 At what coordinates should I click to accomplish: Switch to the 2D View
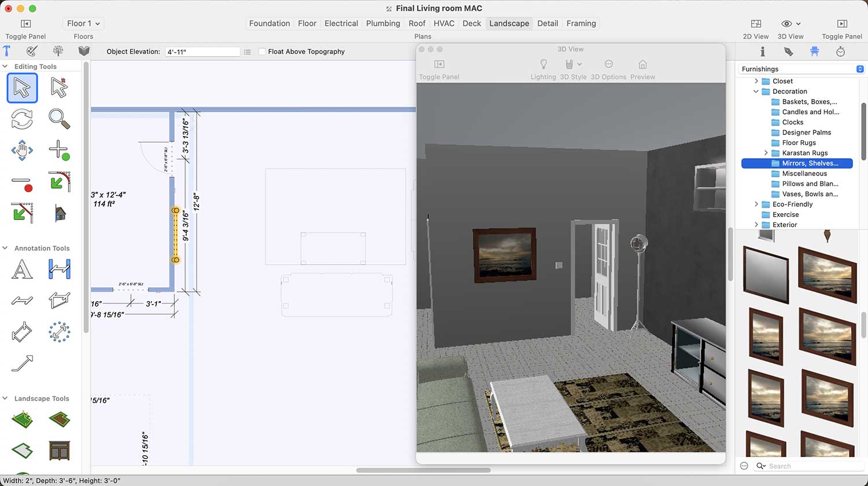pos(756,24)
